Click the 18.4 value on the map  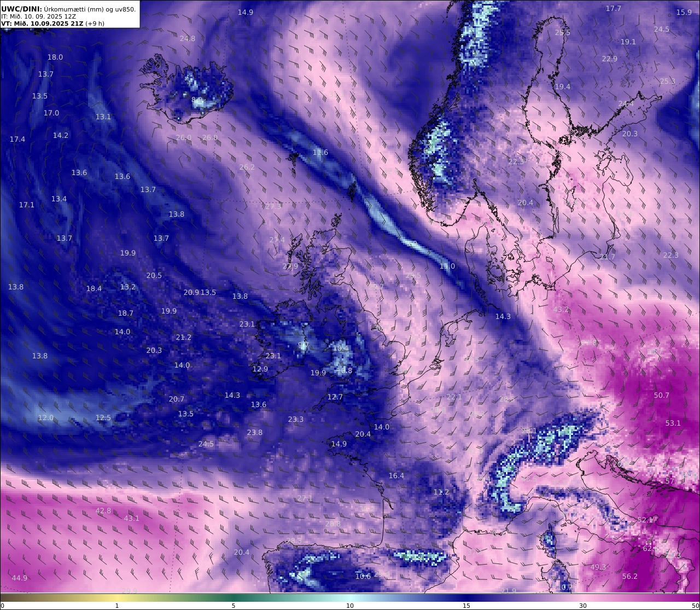click(x=94, y=289)
